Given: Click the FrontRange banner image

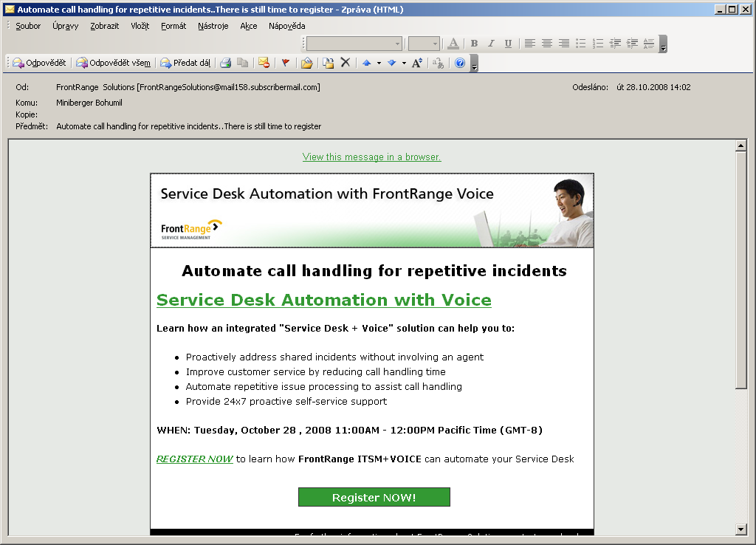Looking at the screenshot, I should (372, 210).
